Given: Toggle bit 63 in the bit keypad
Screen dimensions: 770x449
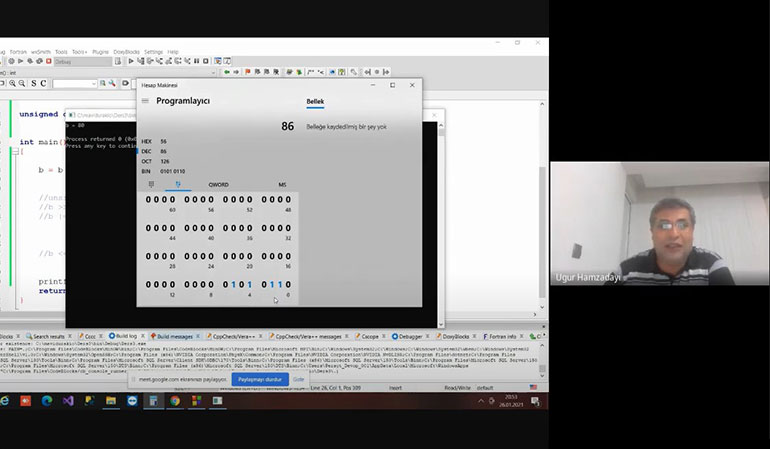Looking at the screenshot, I should tap(148, 200).
